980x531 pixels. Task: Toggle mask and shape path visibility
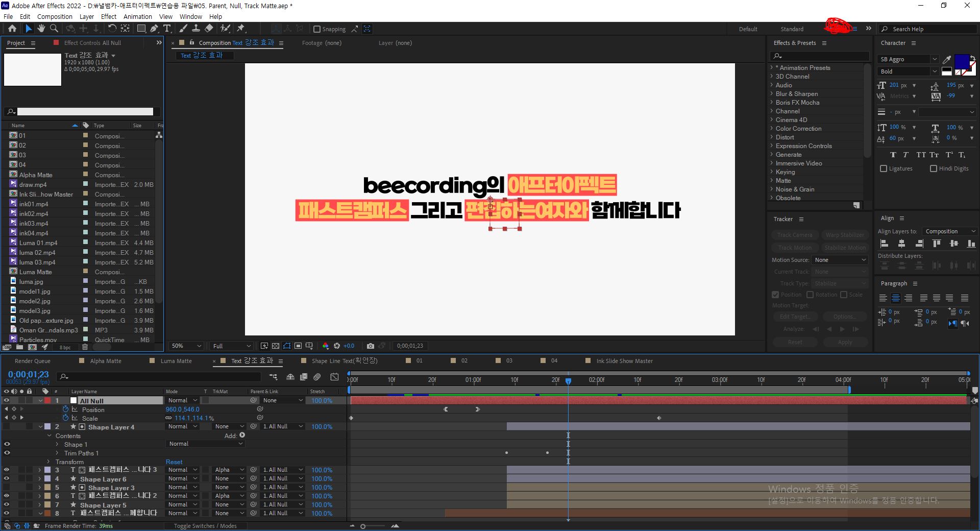(x=287, y=346)
